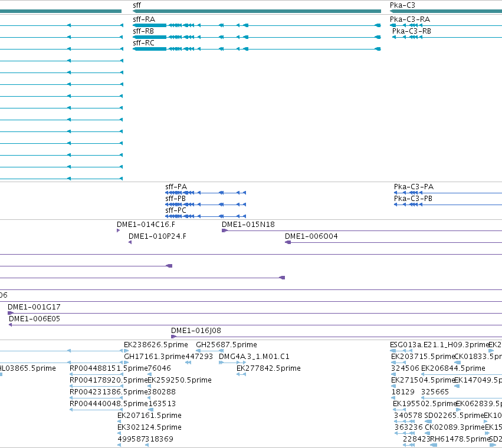Click the DME1-006E05 label
The height and width of the screenshot is (448, 502).
pyautogui.click(x=34, y=319)
